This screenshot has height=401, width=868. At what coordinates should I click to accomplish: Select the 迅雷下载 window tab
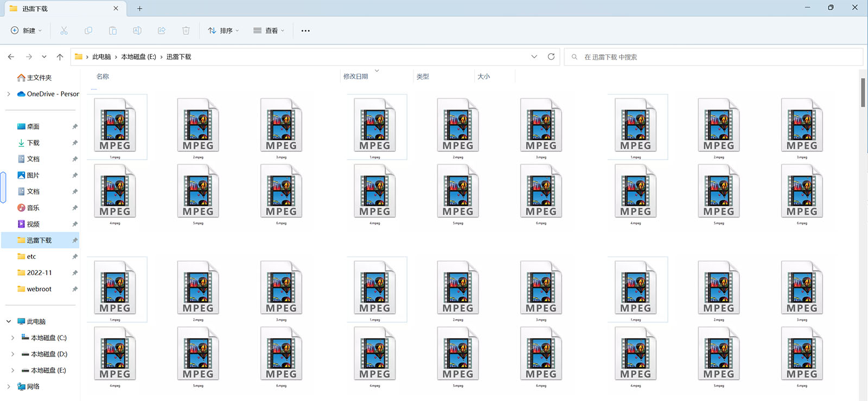[x=64, y=9]
